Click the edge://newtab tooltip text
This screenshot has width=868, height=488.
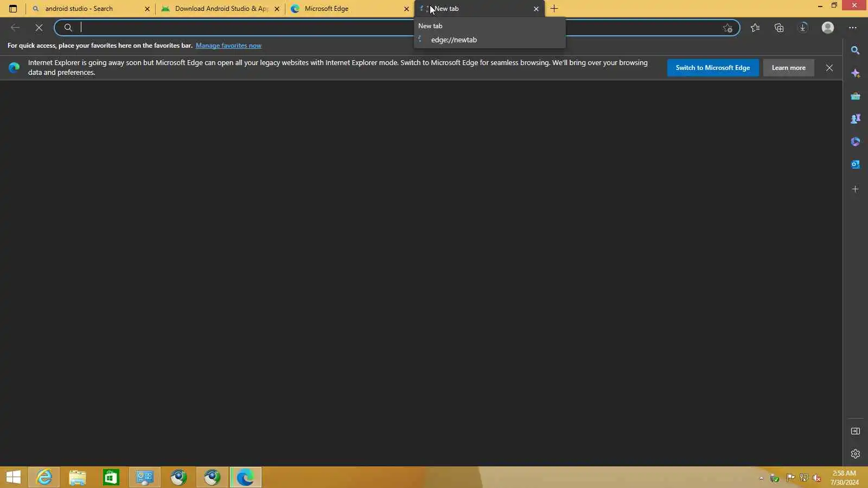(x=454, y=40)
